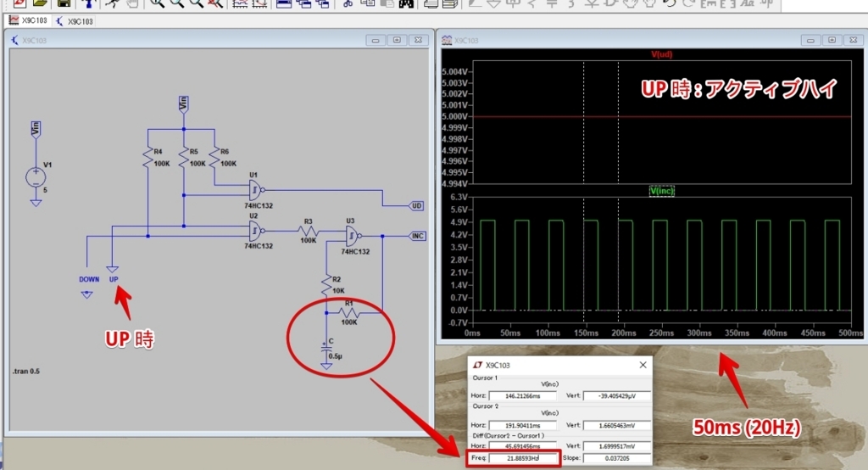The image size is (868, 470).
Task: Click the Freq value field
Action: pos(523,458)
